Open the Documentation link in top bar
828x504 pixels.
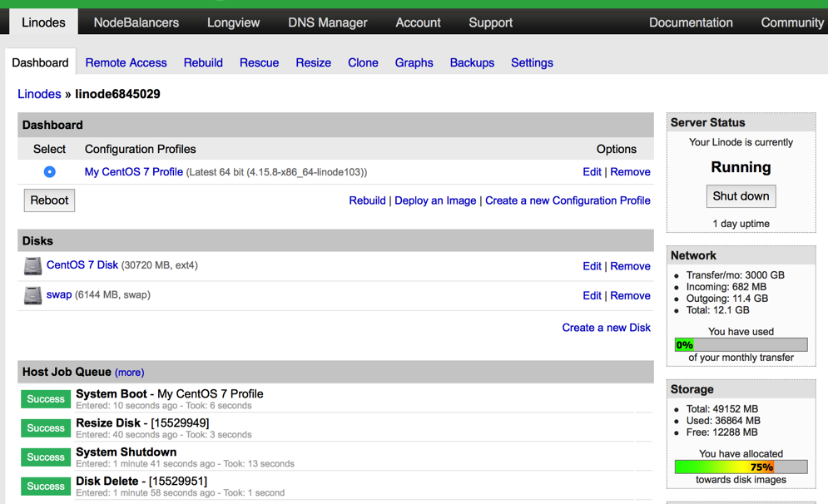click(x=691, y=22)
